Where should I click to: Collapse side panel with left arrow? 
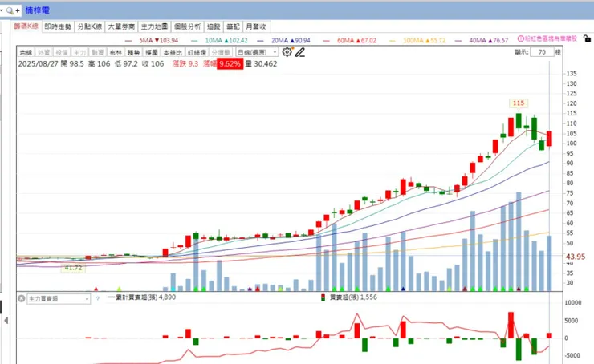6,321
